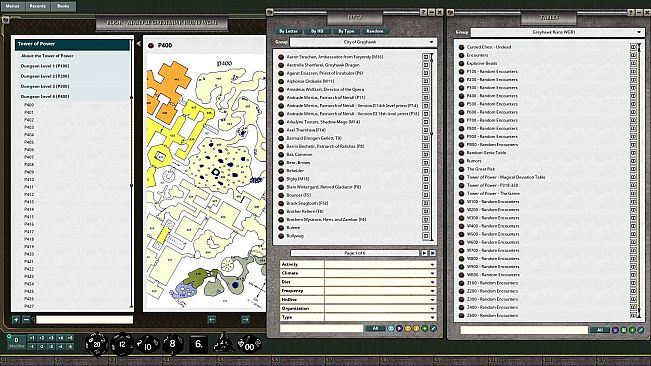
Task: Switch NPC list to By Type
Action: [x=346, y=31]
